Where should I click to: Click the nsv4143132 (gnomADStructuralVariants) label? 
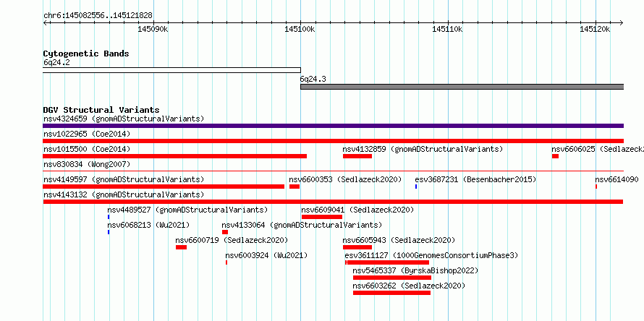click(x=124, y=195)
